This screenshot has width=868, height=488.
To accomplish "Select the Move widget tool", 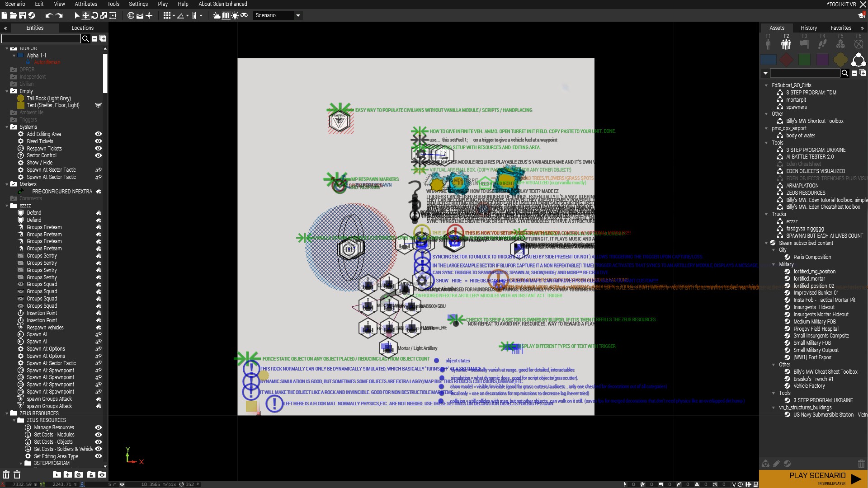I will [85, 15].
